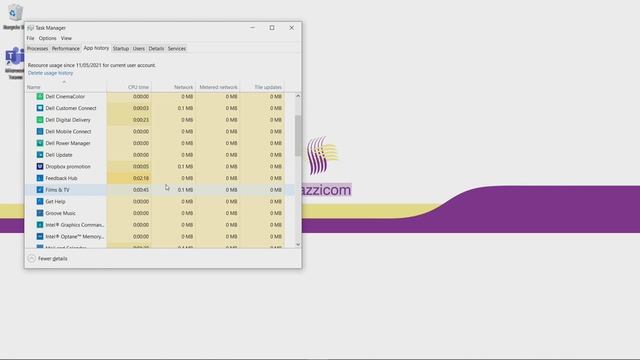The image size is (640, 360).
Task: Close the Task Manager window
Action: point(291,28)
